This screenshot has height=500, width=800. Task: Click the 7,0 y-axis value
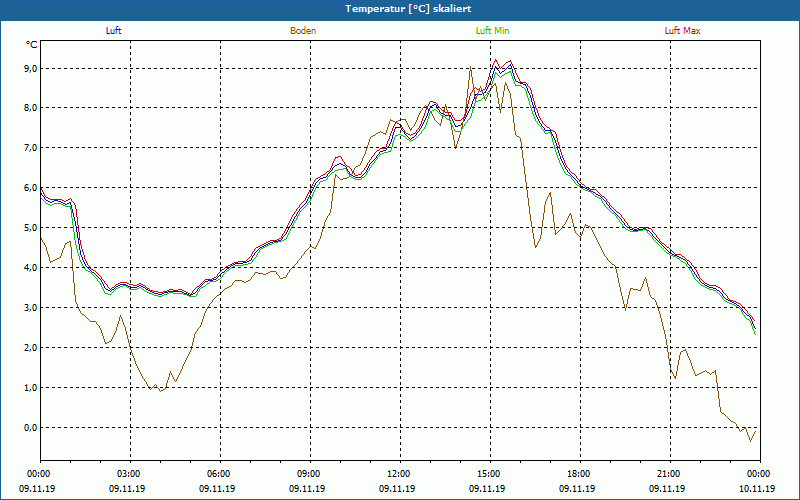tap(31, 148)
